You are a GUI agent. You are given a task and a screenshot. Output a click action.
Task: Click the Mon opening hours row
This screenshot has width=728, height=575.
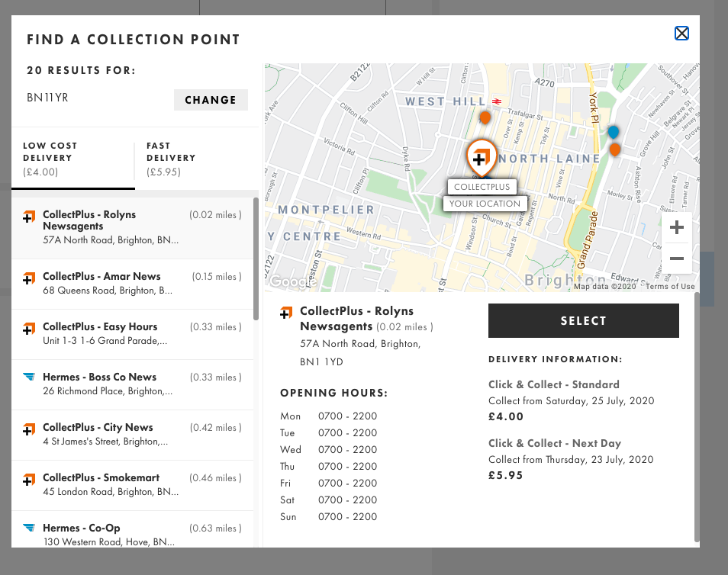tap(329, 416)
